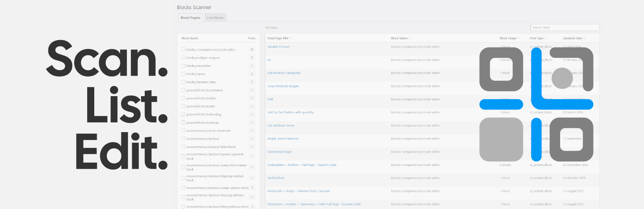The width and height of the screenshot is (644, 209).
Task: Sort table by Block Usage column
Action: 509,38
